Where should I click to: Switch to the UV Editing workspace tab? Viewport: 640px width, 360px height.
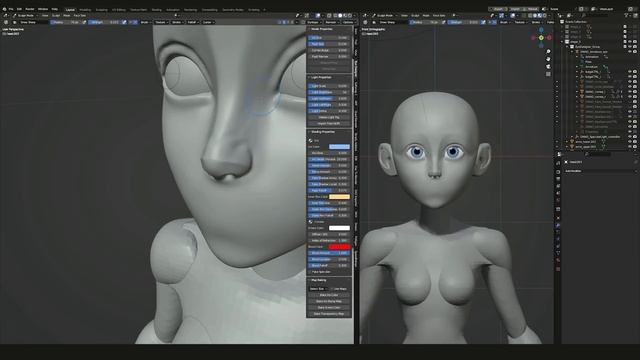pyautogui.click(x=119, y=10)
